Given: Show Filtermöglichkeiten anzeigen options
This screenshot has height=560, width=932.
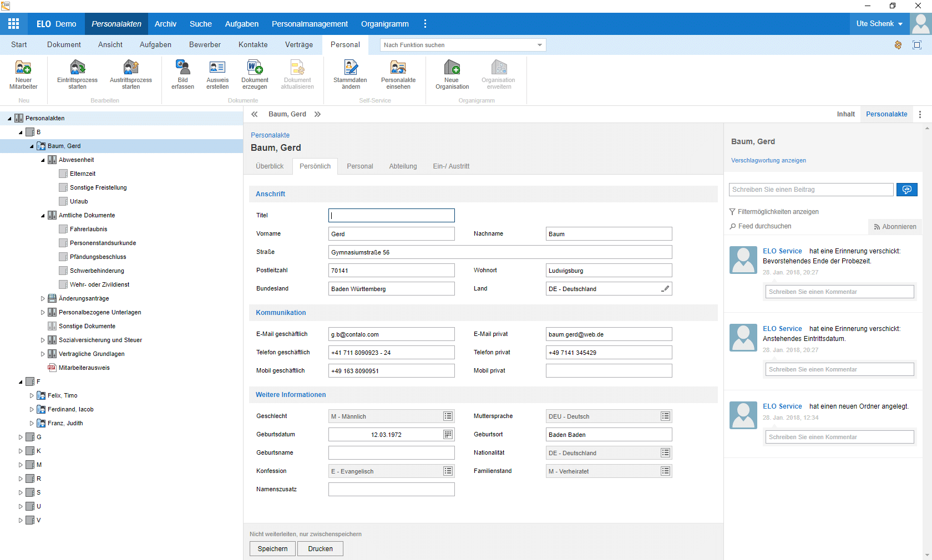Looking at the screenshot, I should pyautogui.click(x=774, y=212).
